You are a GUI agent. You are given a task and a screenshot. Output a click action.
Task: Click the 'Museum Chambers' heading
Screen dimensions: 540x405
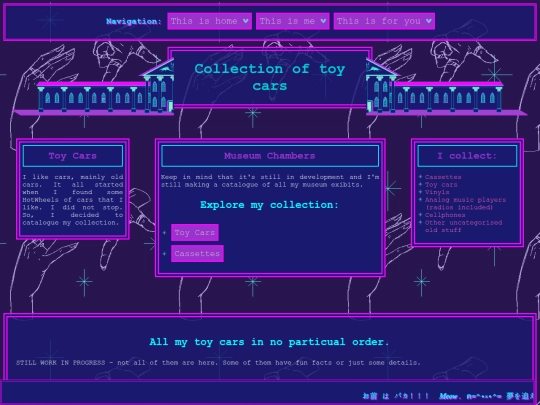(x=270, y=156)
